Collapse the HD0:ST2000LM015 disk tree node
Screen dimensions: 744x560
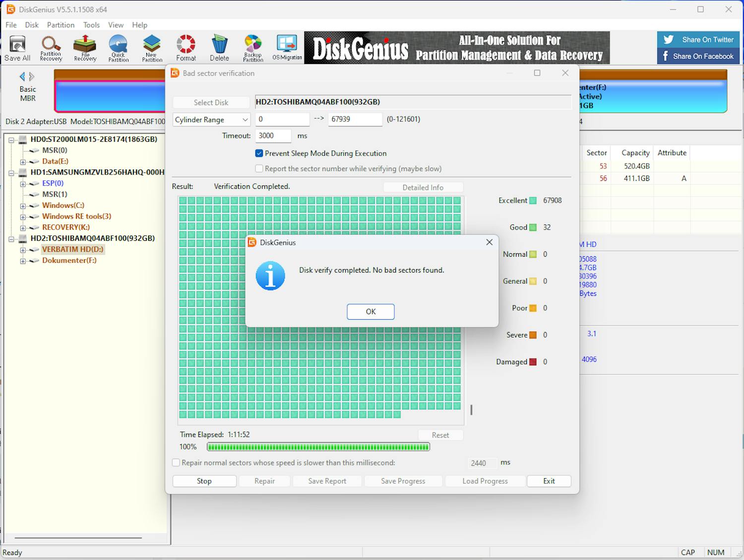coord(11,140)
